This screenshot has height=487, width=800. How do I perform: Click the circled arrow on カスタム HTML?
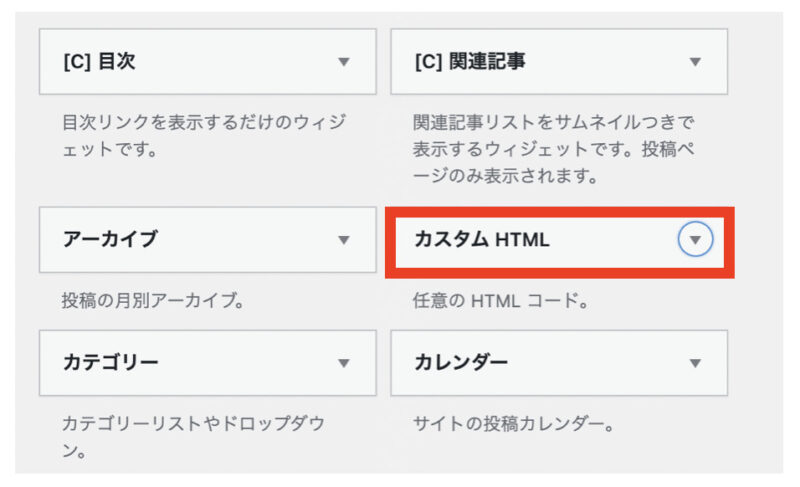695,239
